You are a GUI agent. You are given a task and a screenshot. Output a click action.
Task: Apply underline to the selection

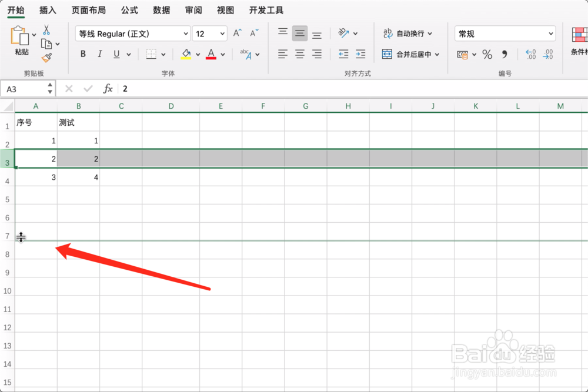coord(115,53)
